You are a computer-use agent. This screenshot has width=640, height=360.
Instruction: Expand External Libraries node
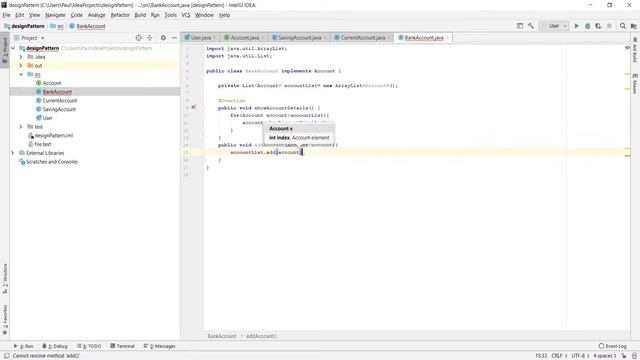click(x=13, y=153)
